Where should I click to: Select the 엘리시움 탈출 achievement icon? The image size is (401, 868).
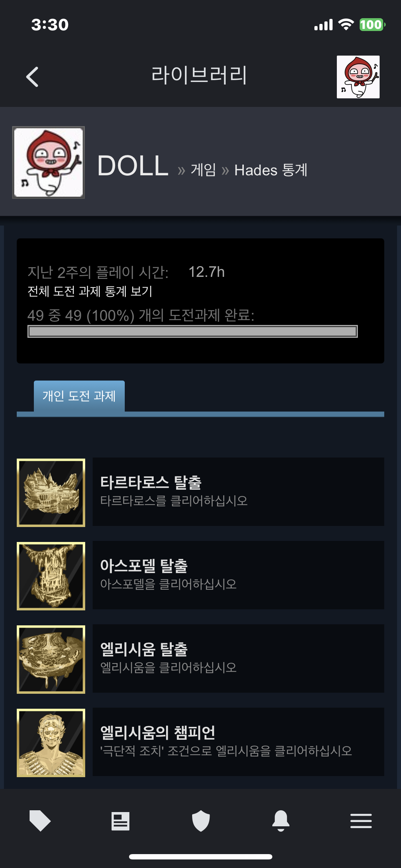tap(51, 659)
